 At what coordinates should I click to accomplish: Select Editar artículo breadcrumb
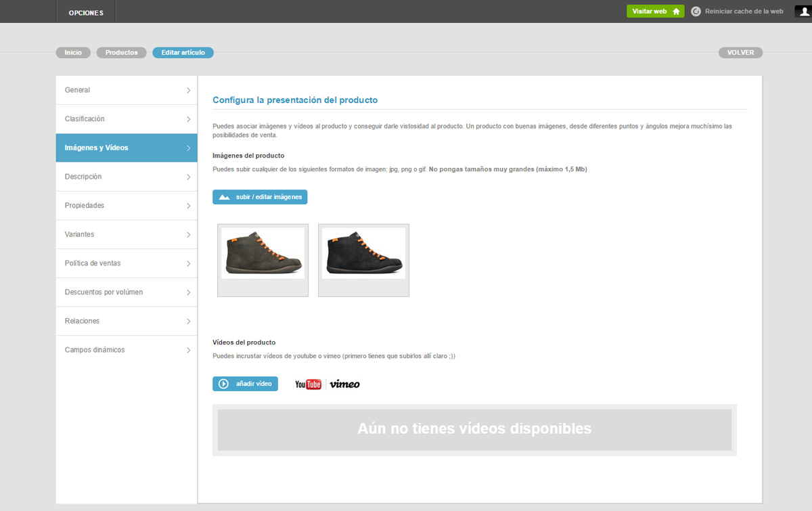pos(183,52)
